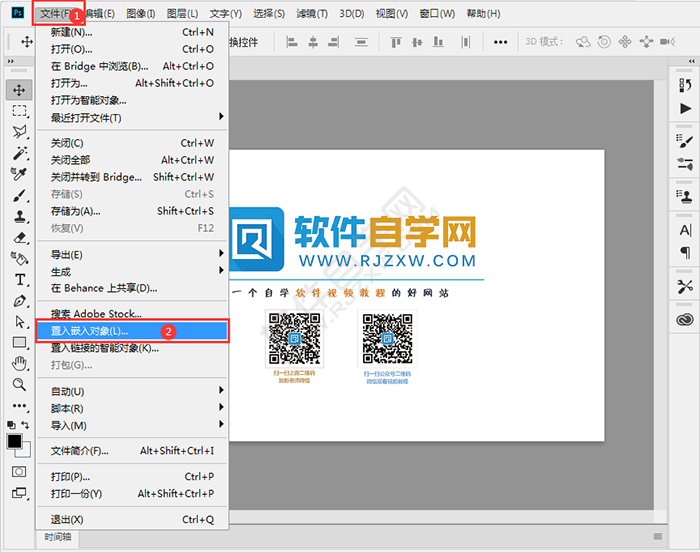Choose the Horizontal Type tool
Screen dimensions: 700x553
click(19, 279)
